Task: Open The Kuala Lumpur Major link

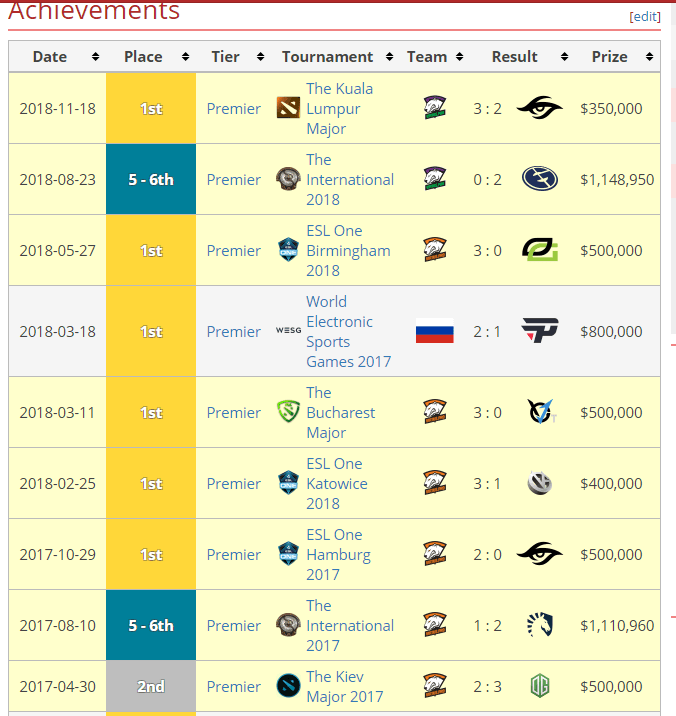Action: tap(339, 109)
